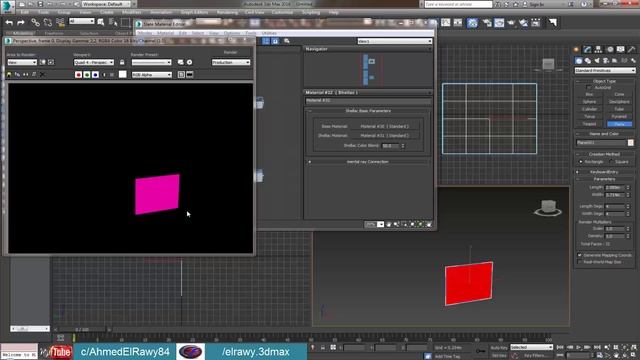Open the Modifiers menu

131,13
